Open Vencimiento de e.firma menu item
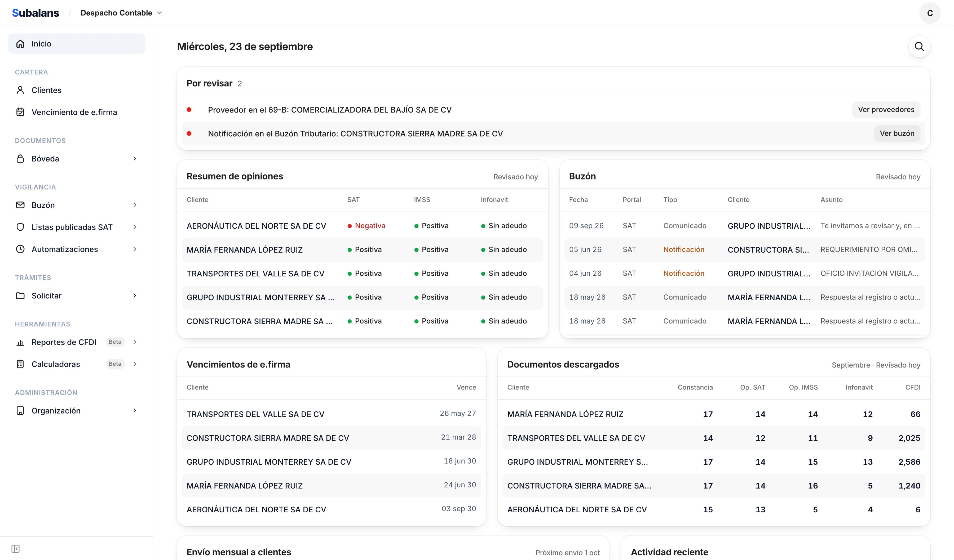Image resolution: width=954 pixels, height=560 pixels. (x=77, y=112)
